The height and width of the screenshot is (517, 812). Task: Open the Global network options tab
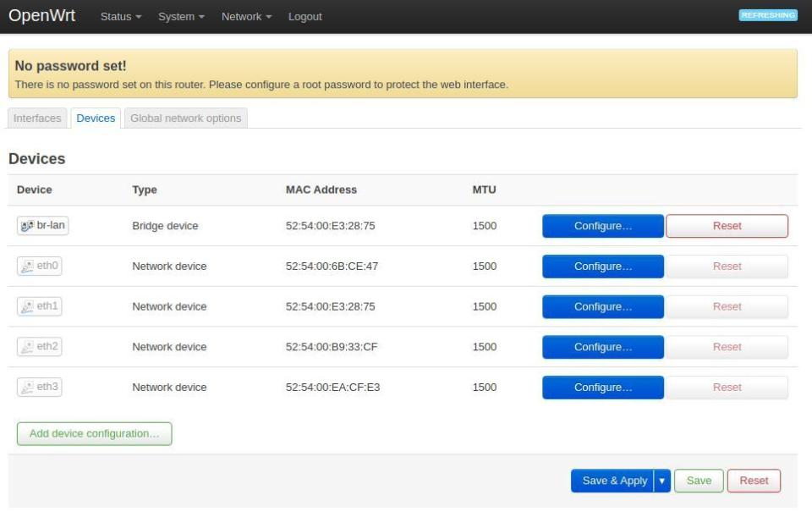point(187,118)
